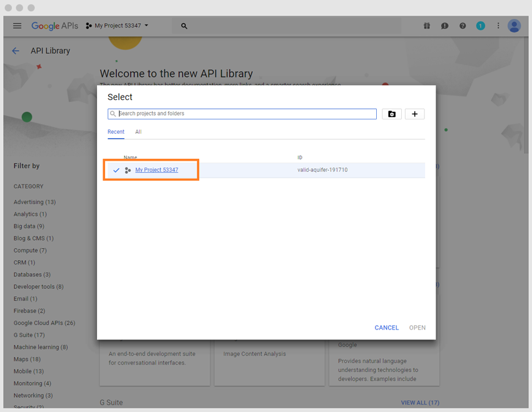The height and width of the screenshot is (412, 532).
Task: Click the Search projects and folders field
Action: 242,114
